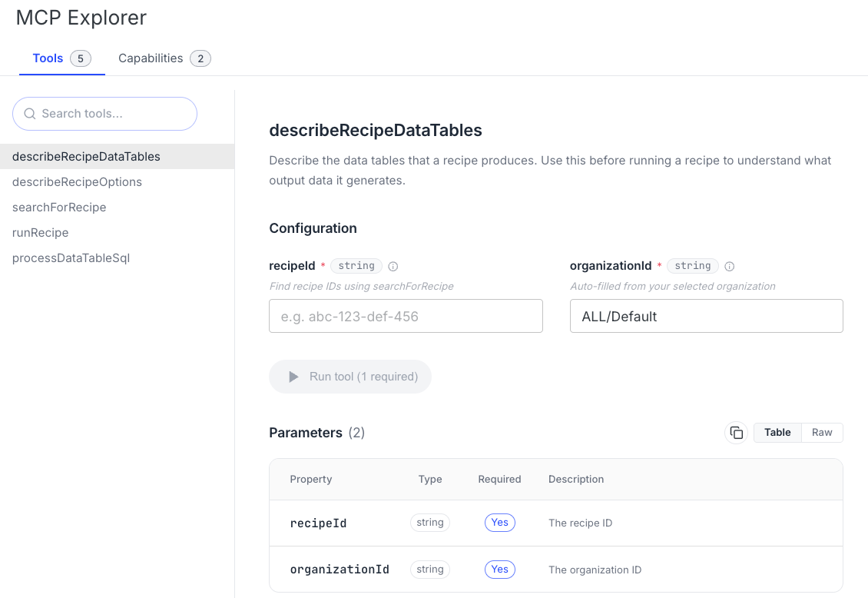Click 'Find recipe IDs using searchForRecipe' hint
This screenshot has width=868, height=598.
362,286
